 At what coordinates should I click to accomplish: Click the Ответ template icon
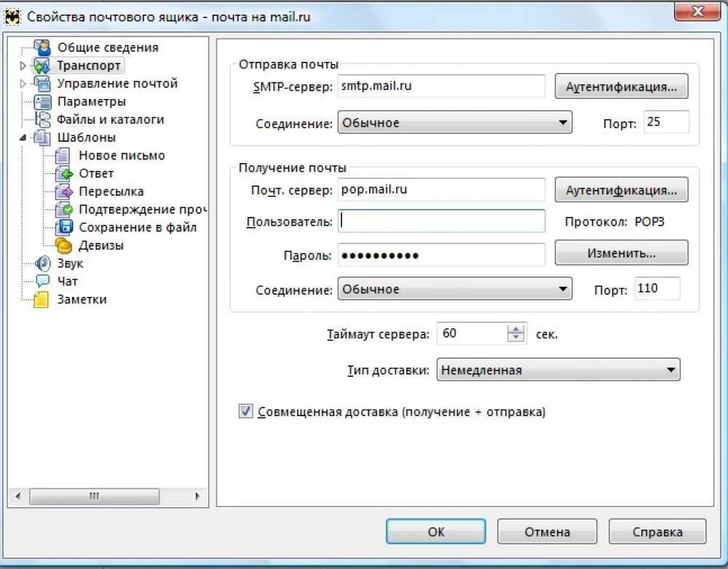[63, 174]
